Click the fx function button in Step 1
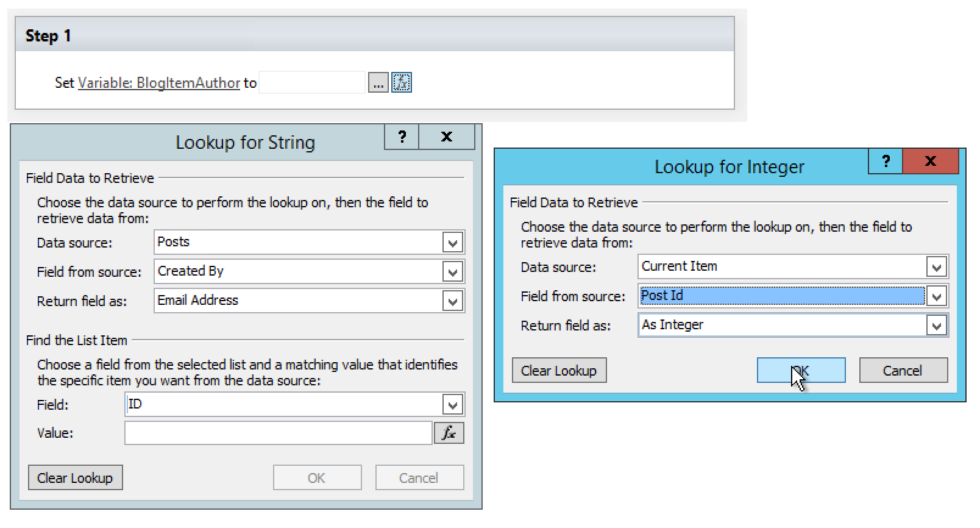 pyautogui.click(x=401, y=82)
